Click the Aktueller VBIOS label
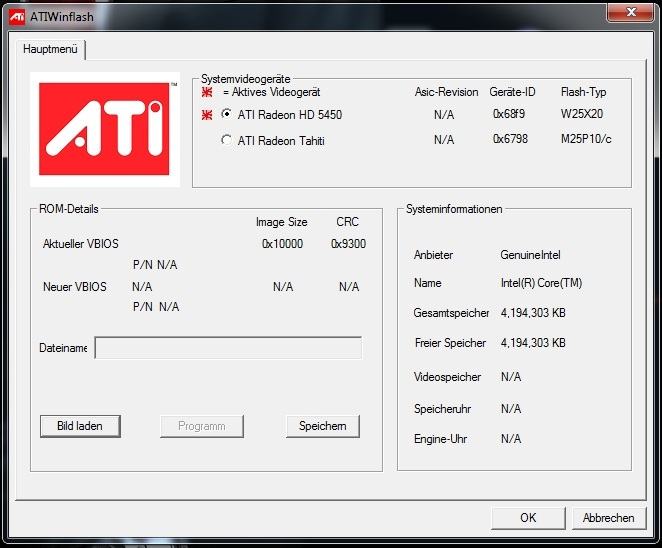662x548 pixels. click(81, 244)
